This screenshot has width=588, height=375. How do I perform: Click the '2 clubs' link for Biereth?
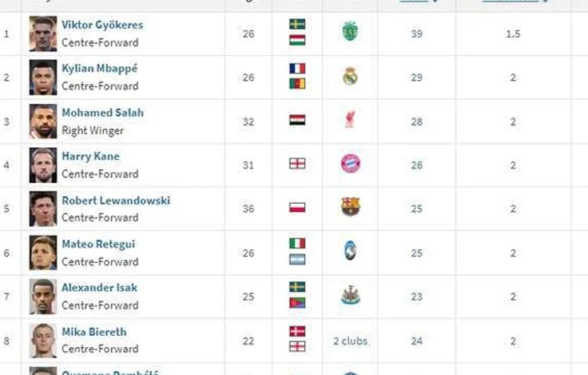[350, 341]
